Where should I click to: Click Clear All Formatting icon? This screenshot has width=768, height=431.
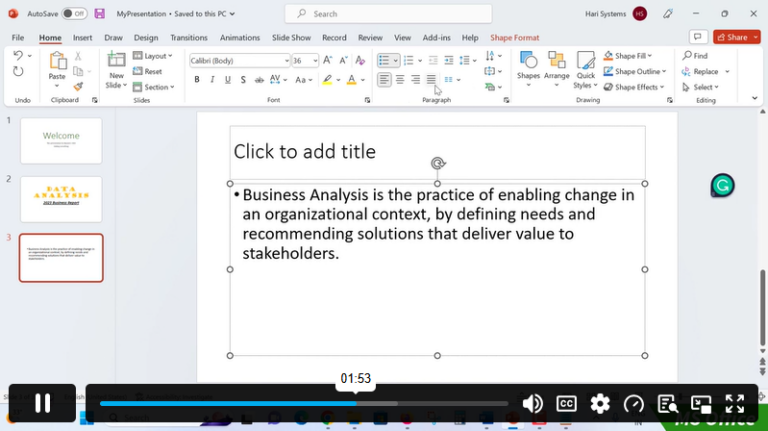360,60
